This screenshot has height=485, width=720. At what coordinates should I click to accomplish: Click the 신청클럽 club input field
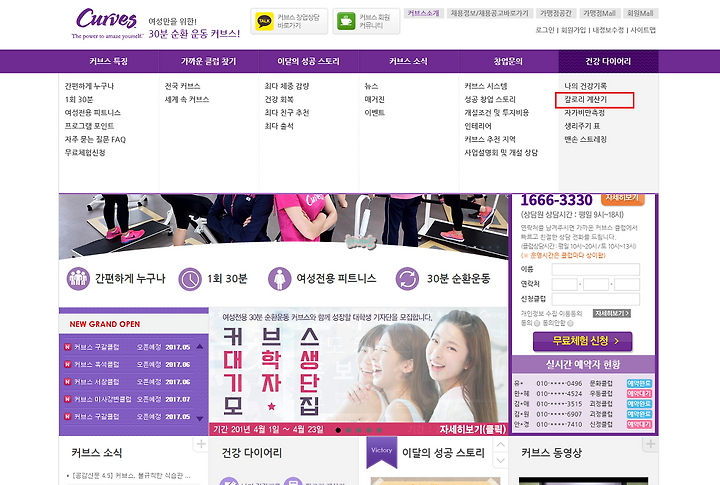[596, 299]
